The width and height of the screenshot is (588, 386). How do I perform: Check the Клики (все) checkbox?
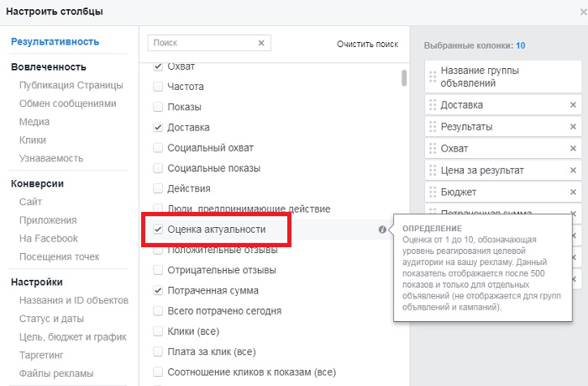tap(158, 331)
